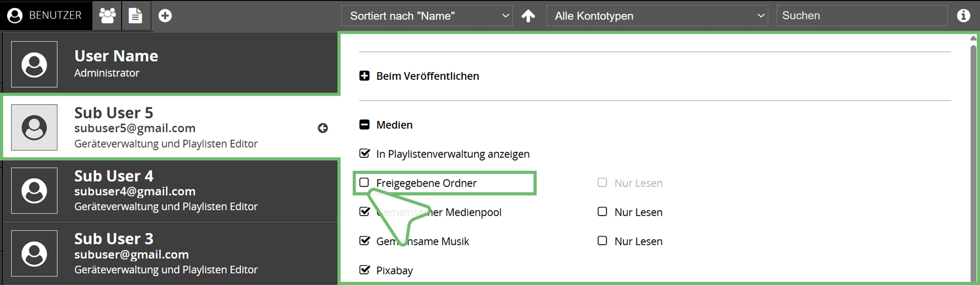Screen dimensions: 980x285
Task: Open the Alle Kontotypen dropdown
Action: 657,16
